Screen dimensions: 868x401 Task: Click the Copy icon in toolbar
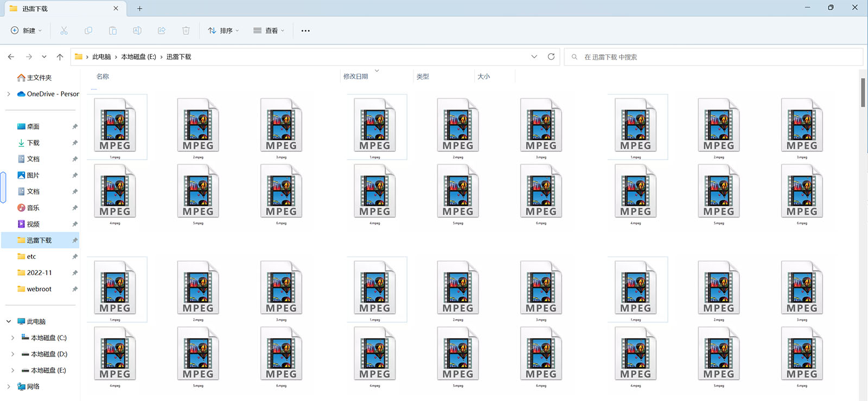88,31
